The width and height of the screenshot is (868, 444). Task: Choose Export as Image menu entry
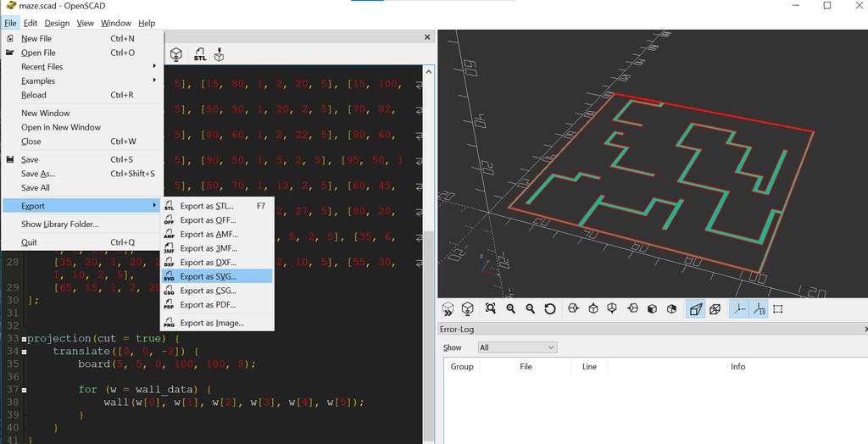coord(217,323)
